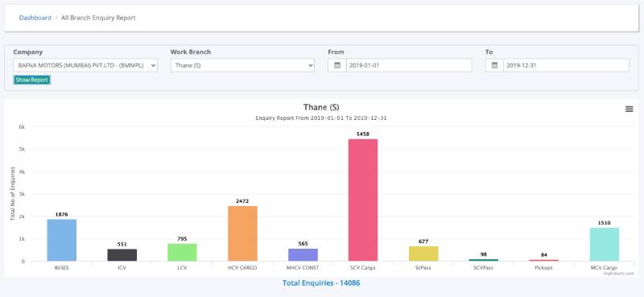Click the SCV Cargo axis label
This screenshot has height=297, width=644.
[363, 267]
